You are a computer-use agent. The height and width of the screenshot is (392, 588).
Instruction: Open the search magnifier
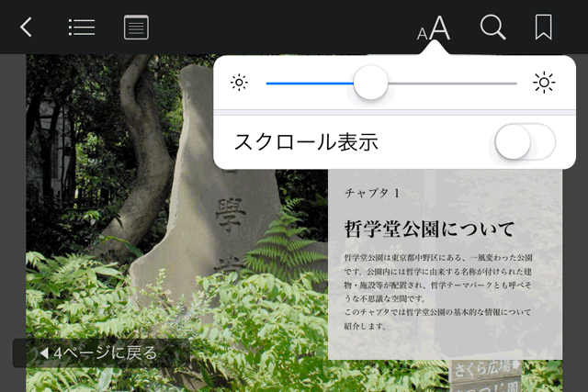tap(492, 27)
